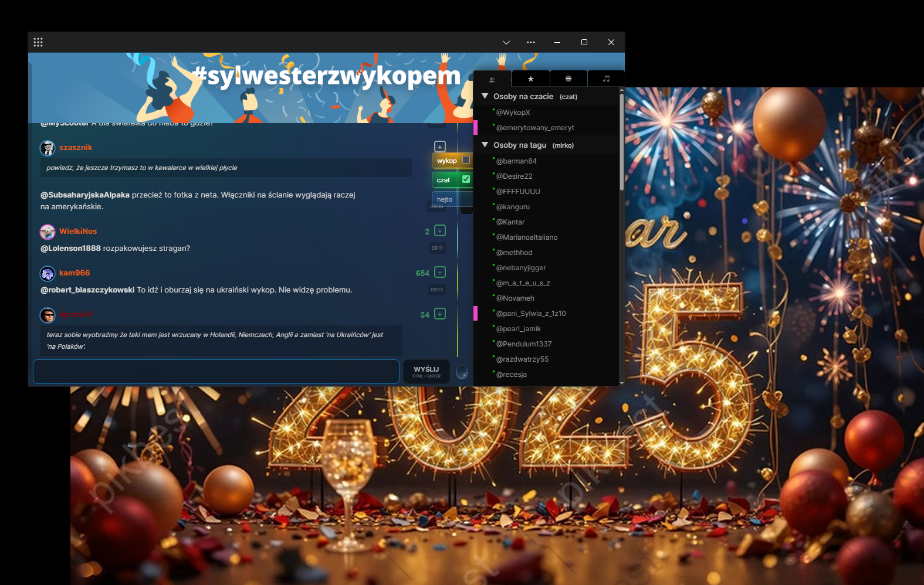Click the 09:13 message timestamp
Viewport: 924px width, 585px height.
[437, 290]
